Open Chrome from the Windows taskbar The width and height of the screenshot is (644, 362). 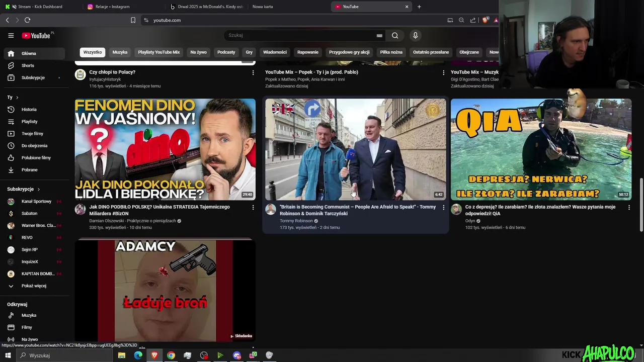point(171,355)
